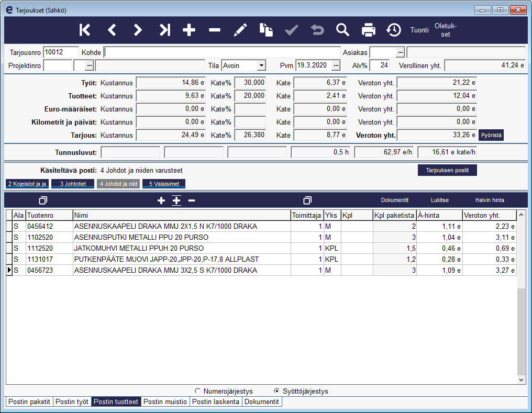Open Postin muistio tab
532x413 pixels.
[x=165, y=402]
